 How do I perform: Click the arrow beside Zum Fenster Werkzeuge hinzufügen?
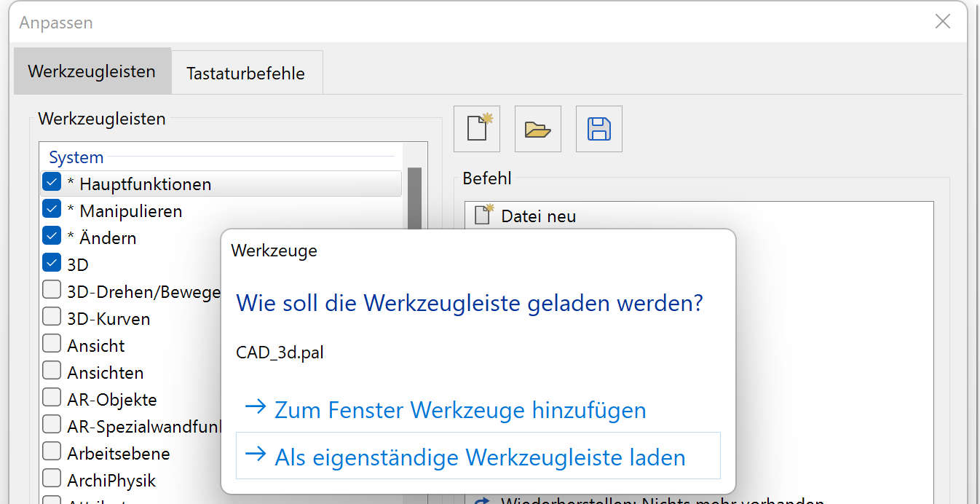pos(256,409)
